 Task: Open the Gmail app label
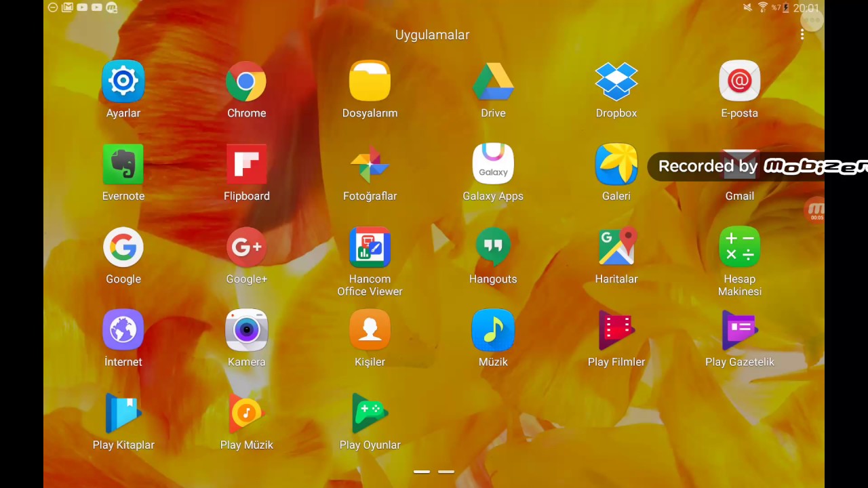[739, 196]
